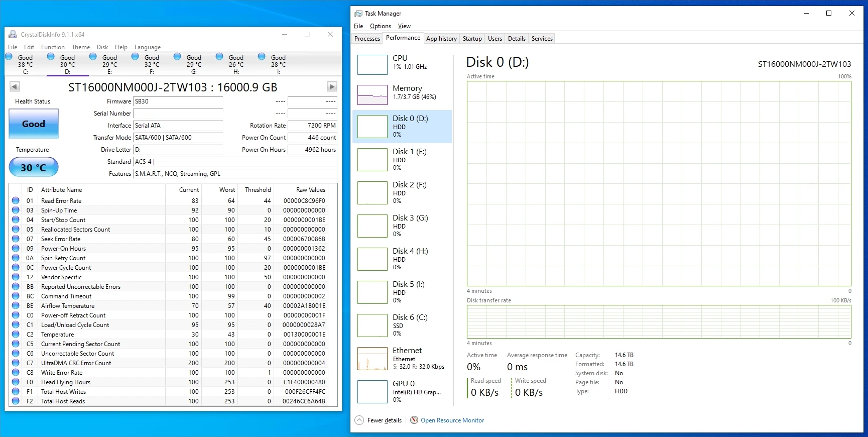This screenshot has height=437, width=868.
Task: Open the Options menu in Task Manager
Action: (380, 26)
